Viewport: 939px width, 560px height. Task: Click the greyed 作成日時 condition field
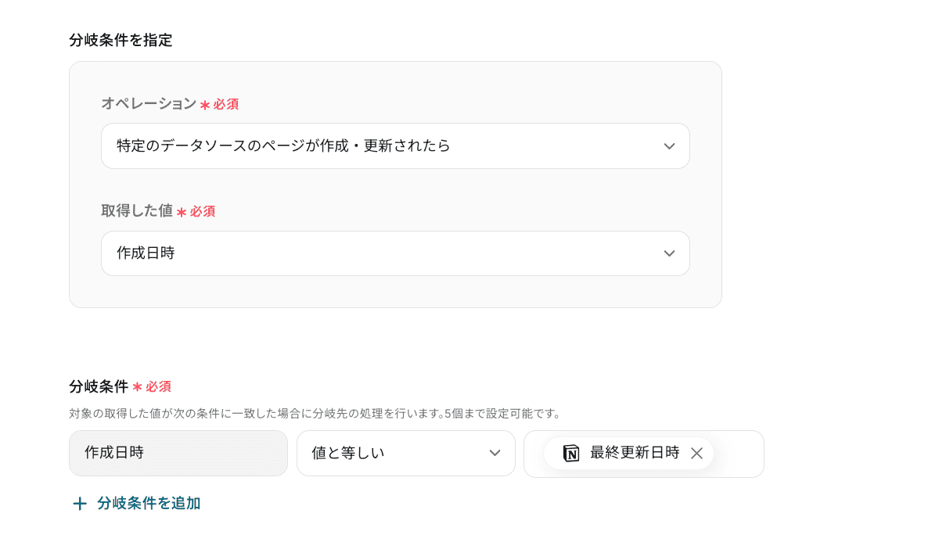pos(178,454)
